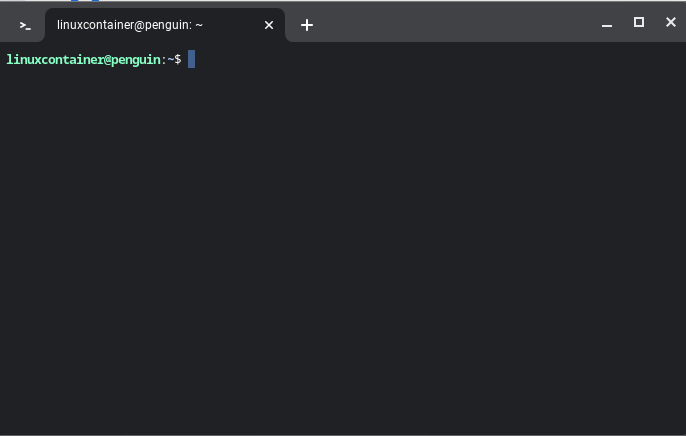Viewport: 686px width, 436px height.
Task: Click the linuxcontainer@penguin prompt text
Action: pyautogui.click(x=83, y=59)
